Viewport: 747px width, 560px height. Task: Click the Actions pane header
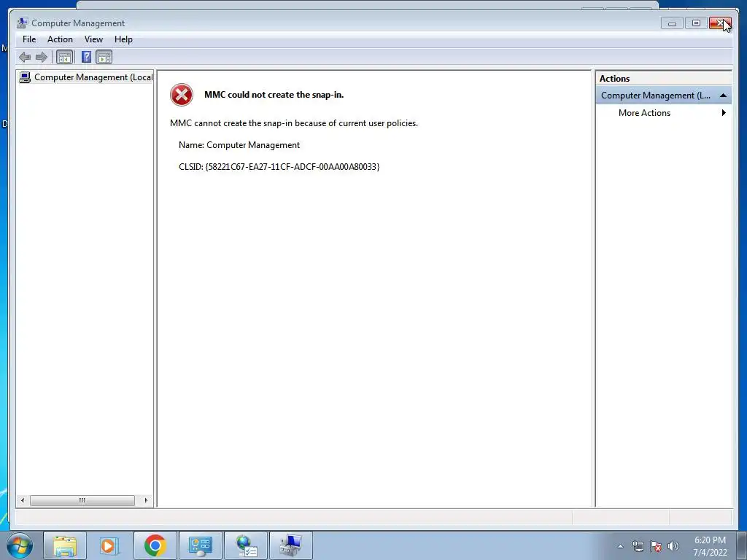(663, 79)
